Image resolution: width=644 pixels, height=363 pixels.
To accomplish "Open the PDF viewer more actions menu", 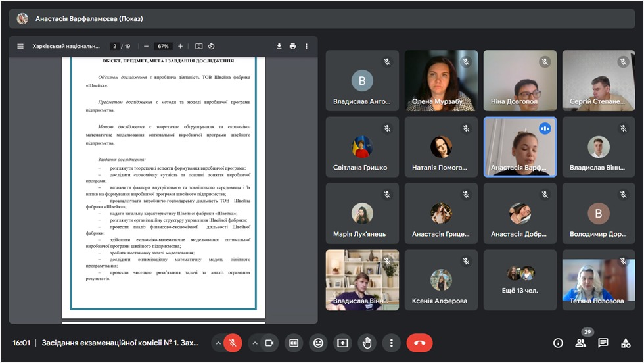I will click(306, 47).
